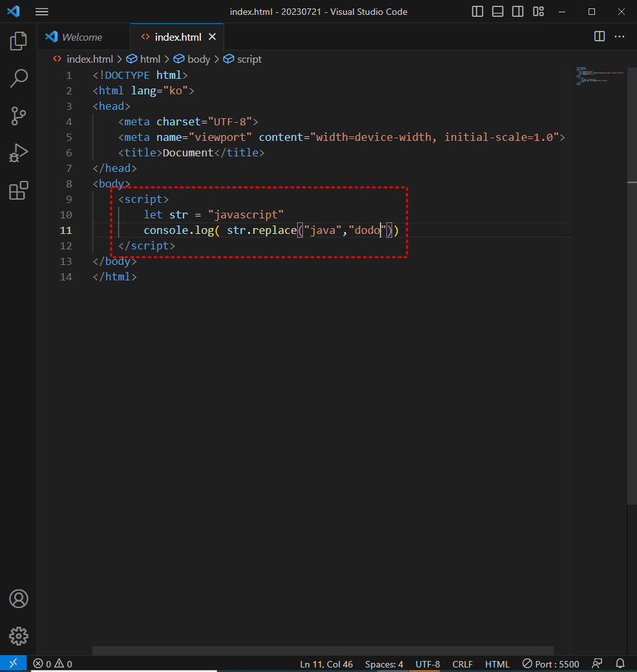
Task: Click the opening script tag on line 9
Action: tap(143, 199)
